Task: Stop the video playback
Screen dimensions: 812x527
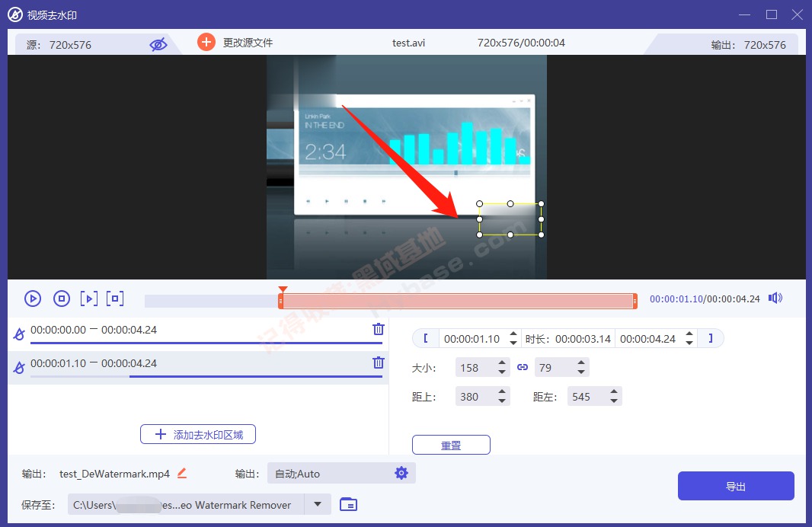Action: pos(62,299)
